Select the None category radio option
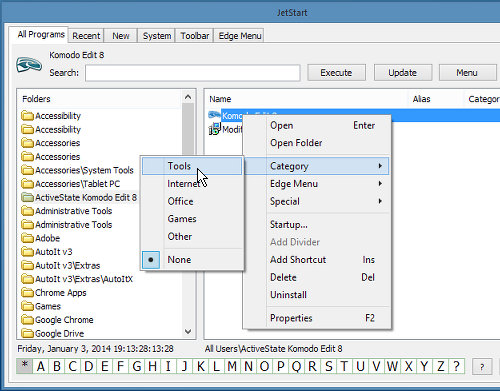This screenshot has height=391, width=500. click(192, 260)
